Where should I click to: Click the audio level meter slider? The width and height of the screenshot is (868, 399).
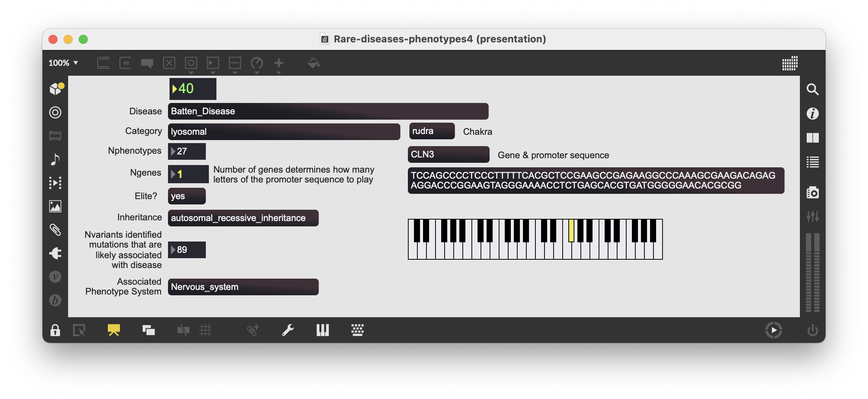[812, 273]
